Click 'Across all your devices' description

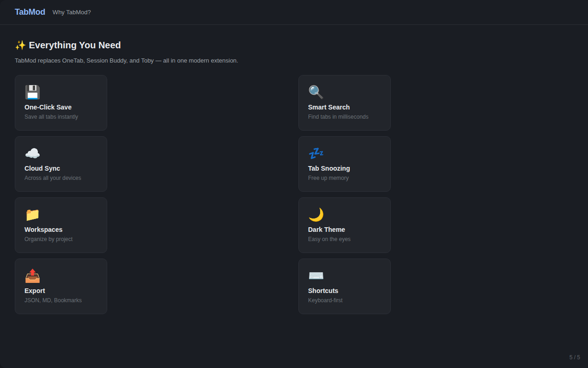click(53, 178)
